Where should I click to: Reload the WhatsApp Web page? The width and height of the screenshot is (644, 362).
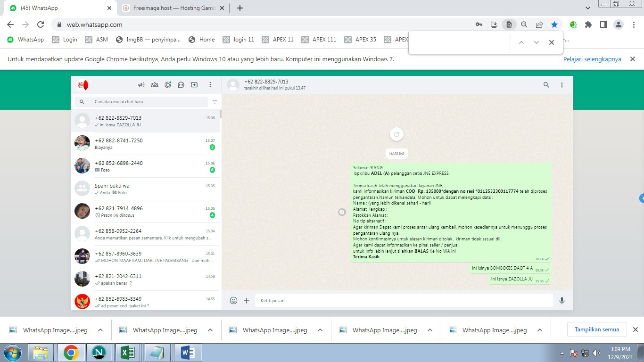tap(41, 25)
